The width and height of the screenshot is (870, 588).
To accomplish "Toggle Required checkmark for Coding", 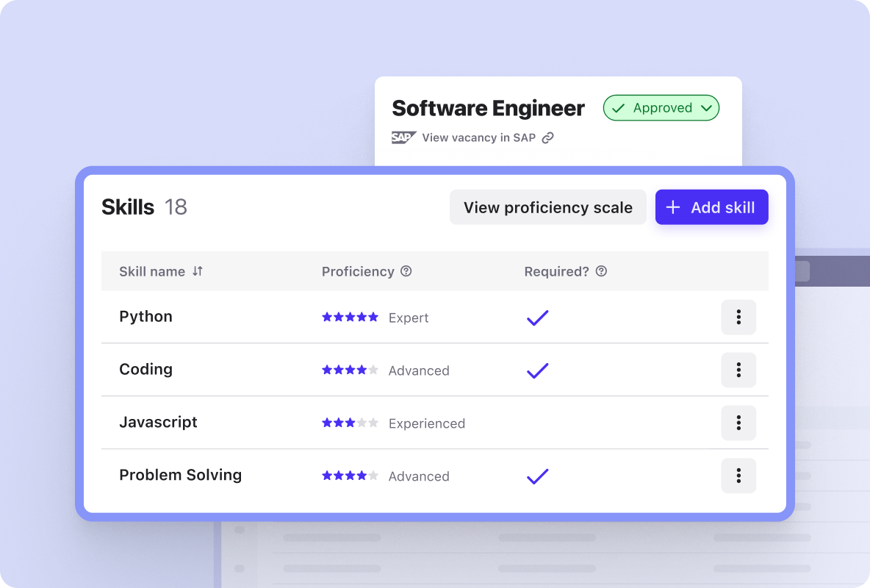I will pyautogui.click(x=537, y=370).
